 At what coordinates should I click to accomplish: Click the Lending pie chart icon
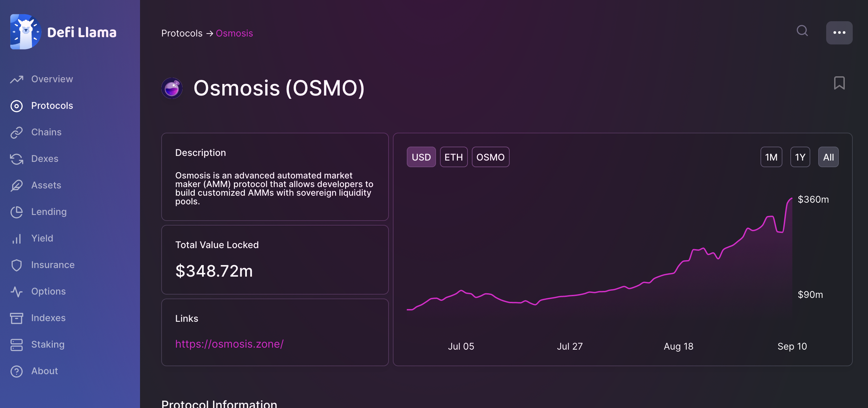pos(17,212)
